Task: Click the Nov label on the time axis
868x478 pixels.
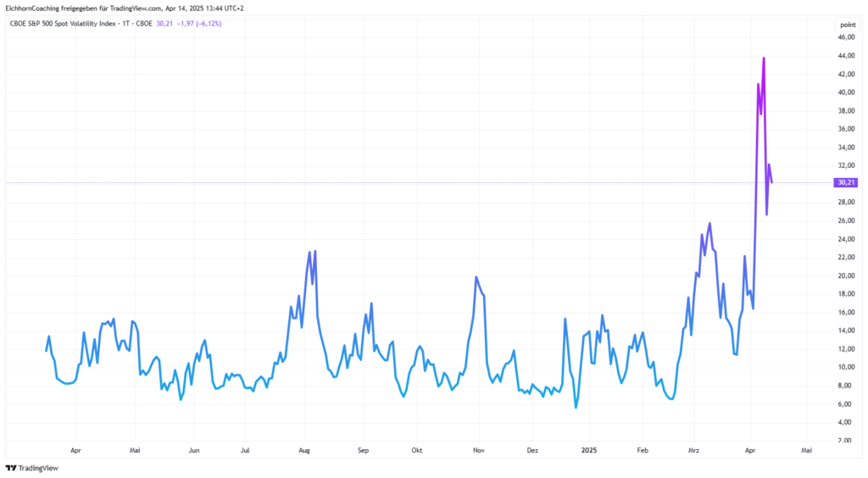Action: [x=479, y=450]
